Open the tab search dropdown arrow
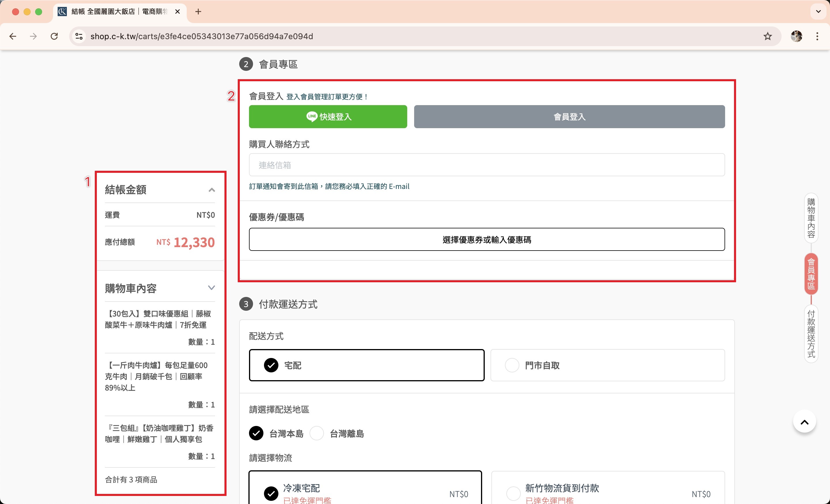The image size is (830, 504). [818, 12]
